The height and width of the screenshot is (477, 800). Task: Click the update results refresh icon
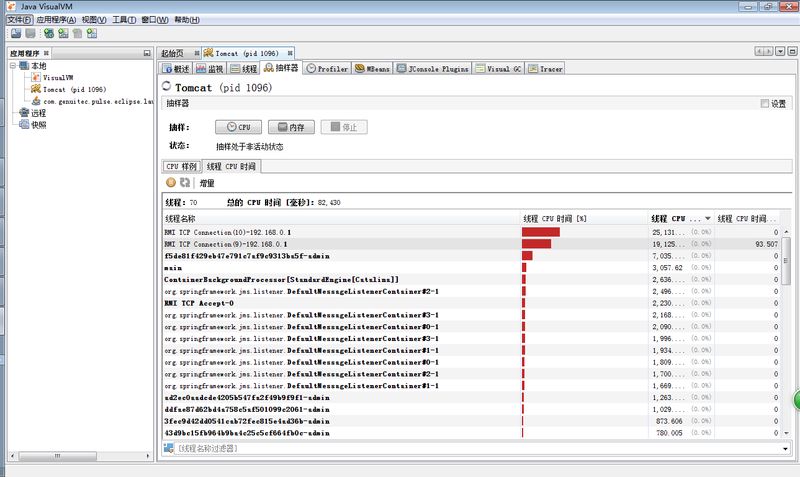[x=185, y=182]
